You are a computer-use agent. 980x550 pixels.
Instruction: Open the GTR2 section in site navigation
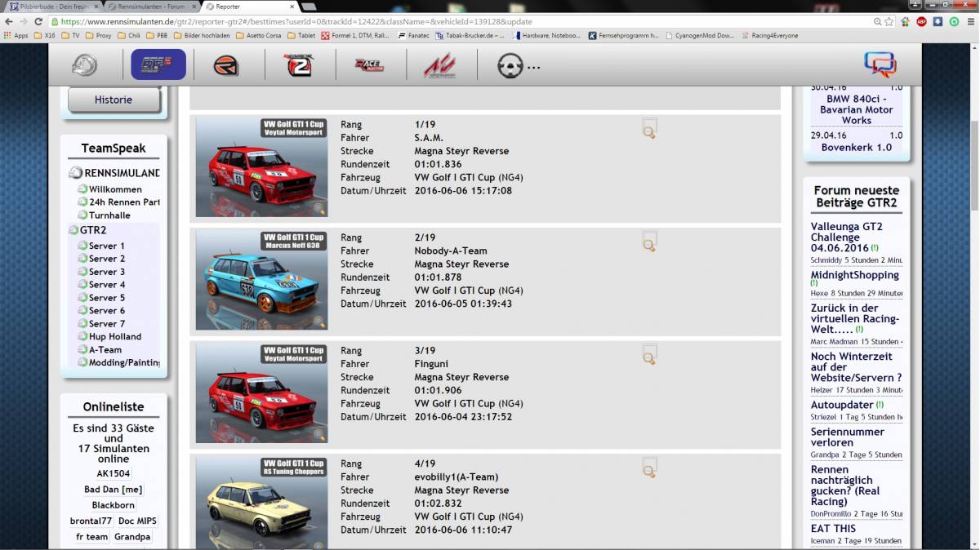158,64
